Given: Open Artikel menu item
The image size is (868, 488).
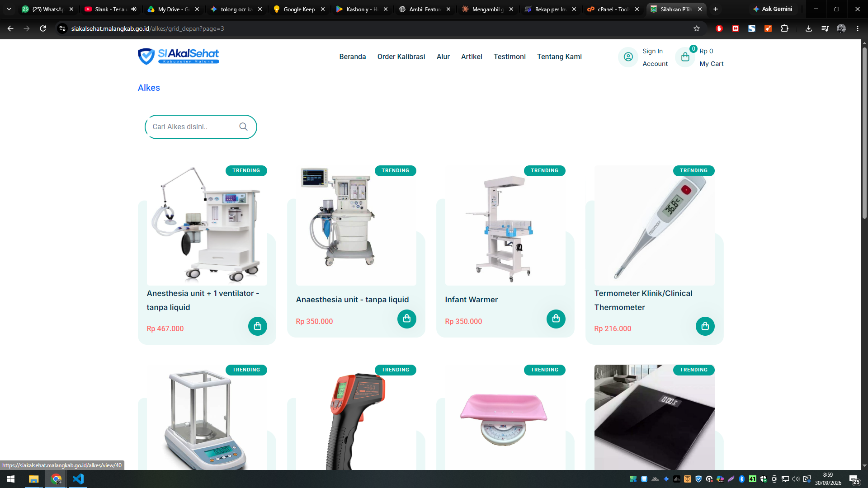Looking at the screenshot, I should tap(472, 57).
